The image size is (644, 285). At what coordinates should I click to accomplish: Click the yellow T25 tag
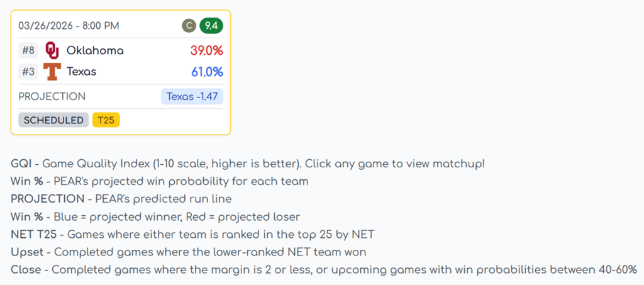point(106,120)
